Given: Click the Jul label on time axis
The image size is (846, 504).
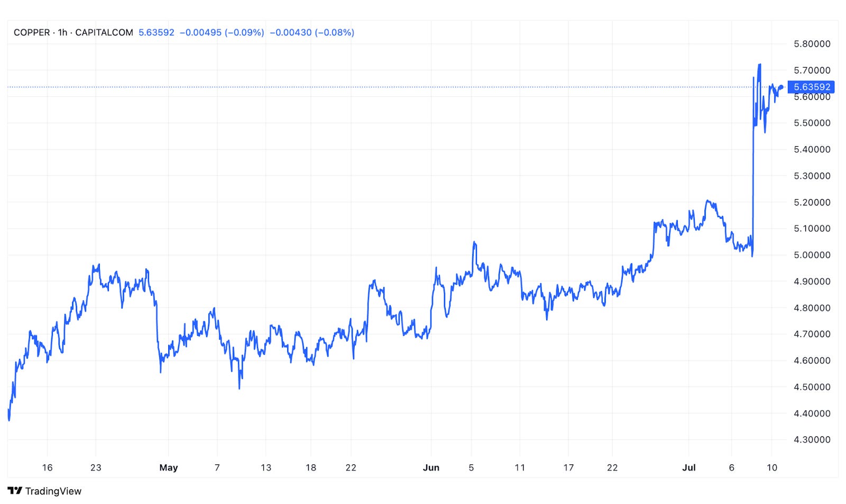Looking at the screenshot, I should (x=689, y=468).
